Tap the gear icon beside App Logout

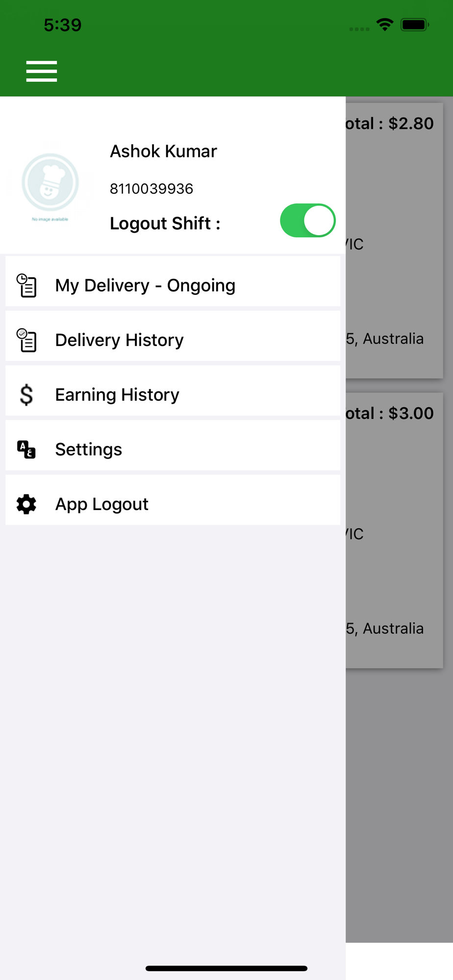[x=26, y=504]
